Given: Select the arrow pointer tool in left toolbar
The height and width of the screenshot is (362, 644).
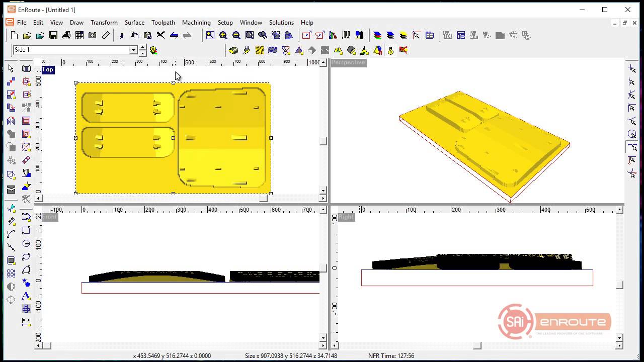Looking at the screenshot, I should coord(11,68).
